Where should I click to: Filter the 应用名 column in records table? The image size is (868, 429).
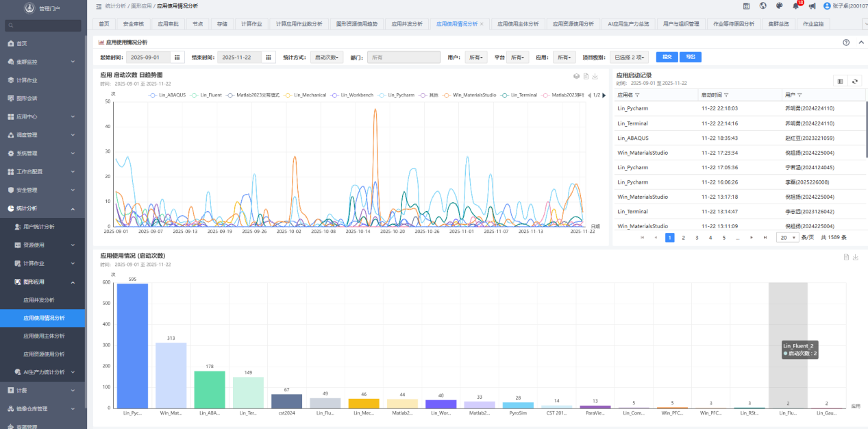click(x=637, y=95)
